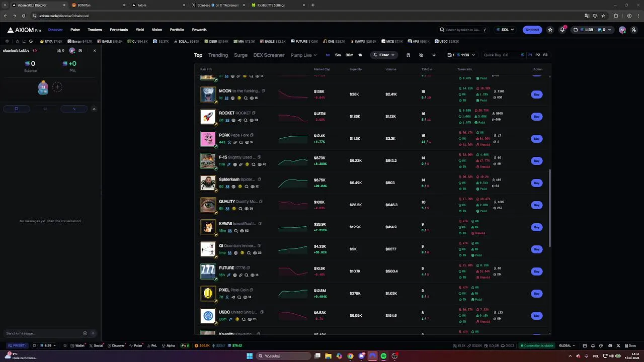
Task: Open the Windows Start menu
Action: pos(249,356)
